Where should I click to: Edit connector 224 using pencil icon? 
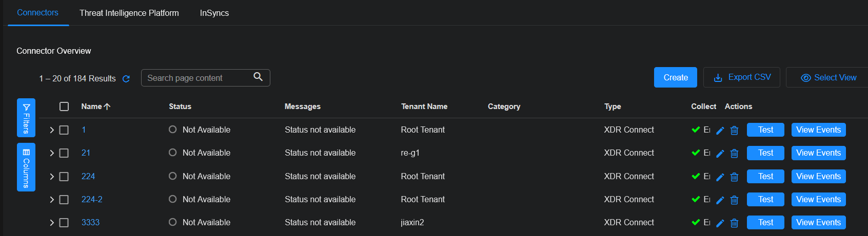[720, 177]
